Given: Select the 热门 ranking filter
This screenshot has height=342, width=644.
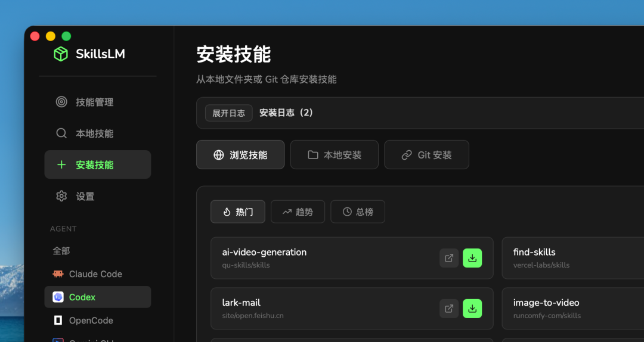Looking at the screenshot, I should coord(238,212).
